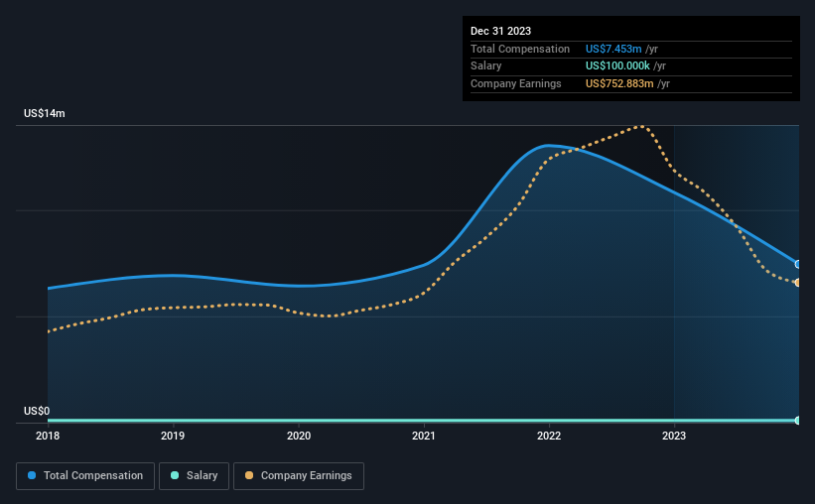Select the 2020 axis label
The width and height of the screenshot is (815, 504).
pos(299,436)
